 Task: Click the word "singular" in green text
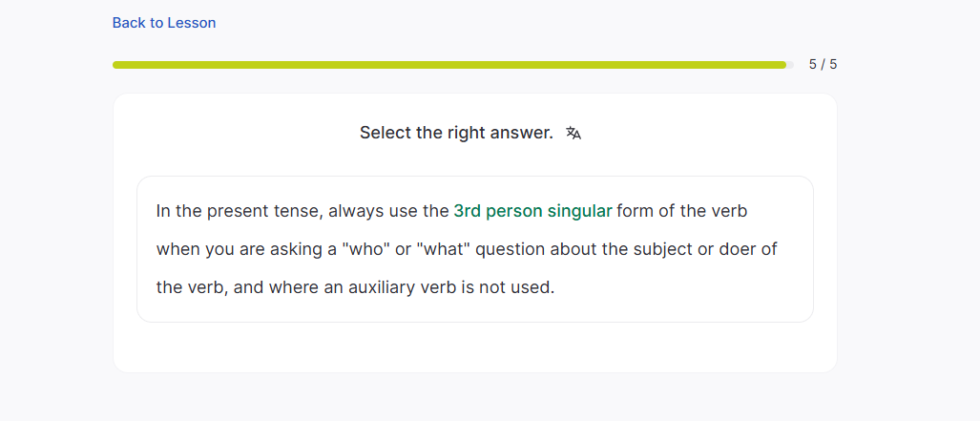(x=580, y=211)
